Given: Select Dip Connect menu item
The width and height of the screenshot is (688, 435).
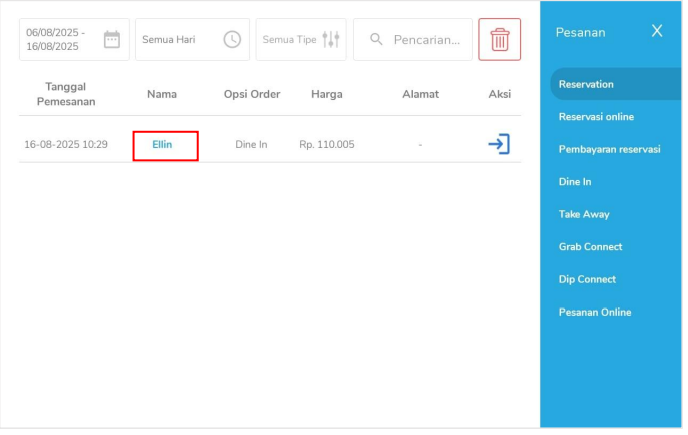Looking at the screenshot, I should point(587,279).
